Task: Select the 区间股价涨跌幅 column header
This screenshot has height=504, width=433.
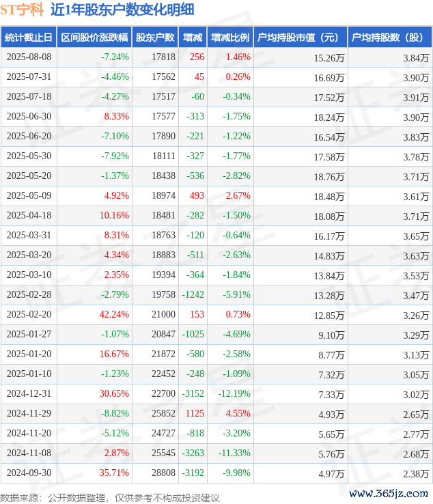Action: pyautogui.click(x=94, y=38)
